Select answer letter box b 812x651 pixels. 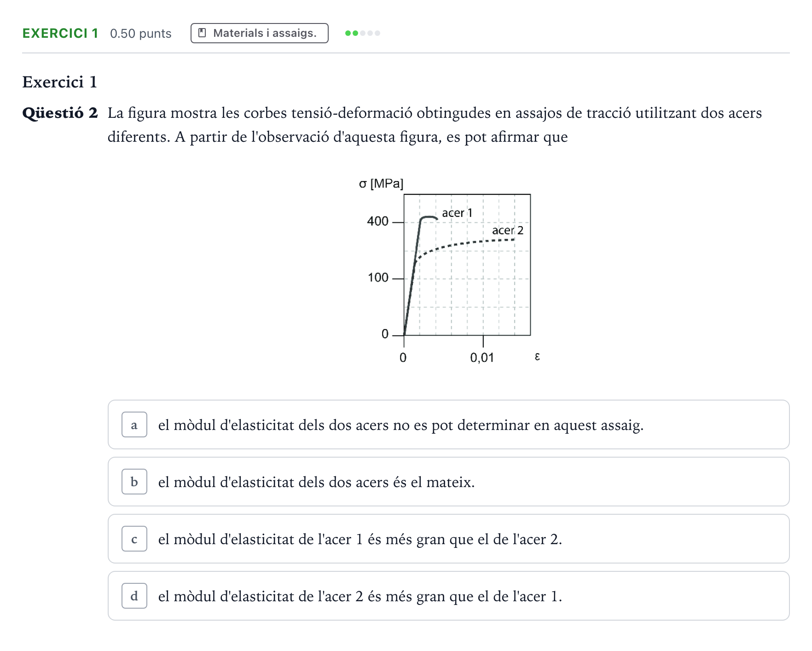coord(134,482)
